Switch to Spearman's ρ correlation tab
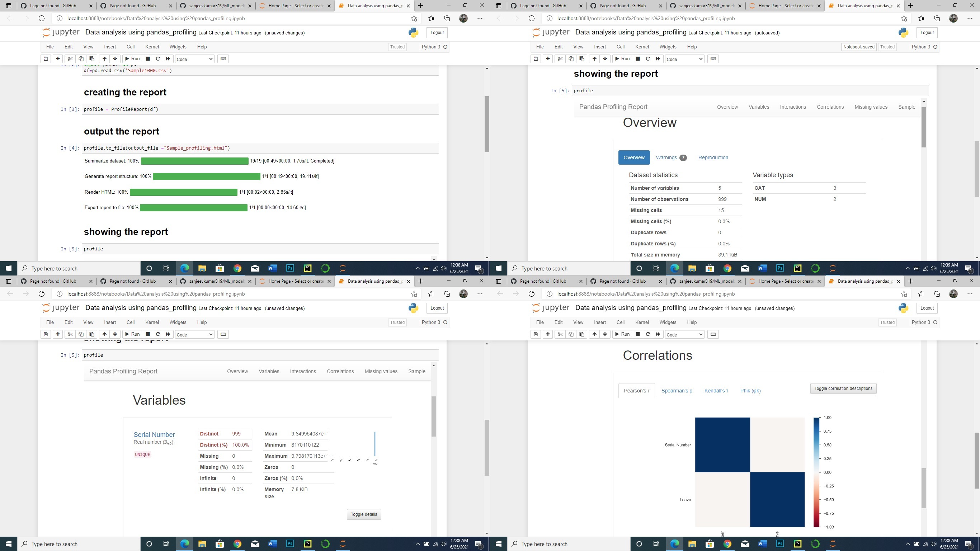This screenshot has height=551, width=980. [x=677, y=390]
